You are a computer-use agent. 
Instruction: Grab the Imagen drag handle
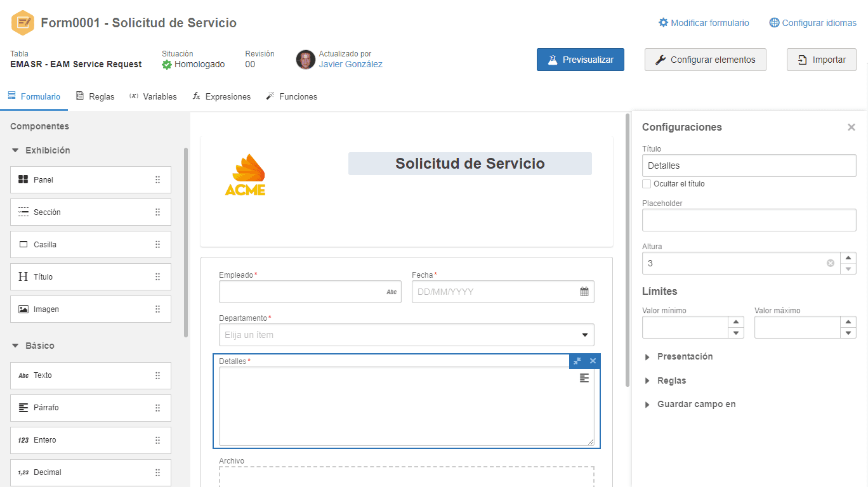tap(157, 309)
